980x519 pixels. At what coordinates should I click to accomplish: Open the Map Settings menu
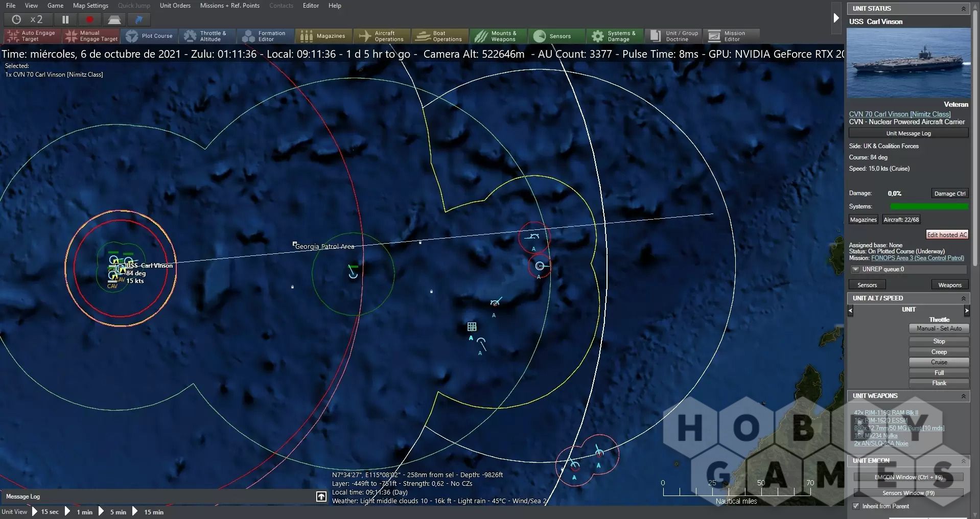[90, 6]
